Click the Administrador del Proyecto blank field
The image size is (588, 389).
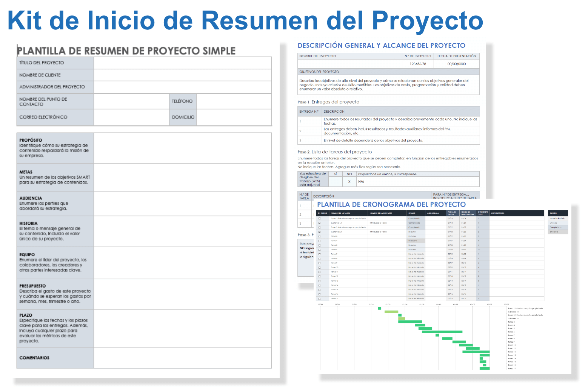(x=183, y=87)
